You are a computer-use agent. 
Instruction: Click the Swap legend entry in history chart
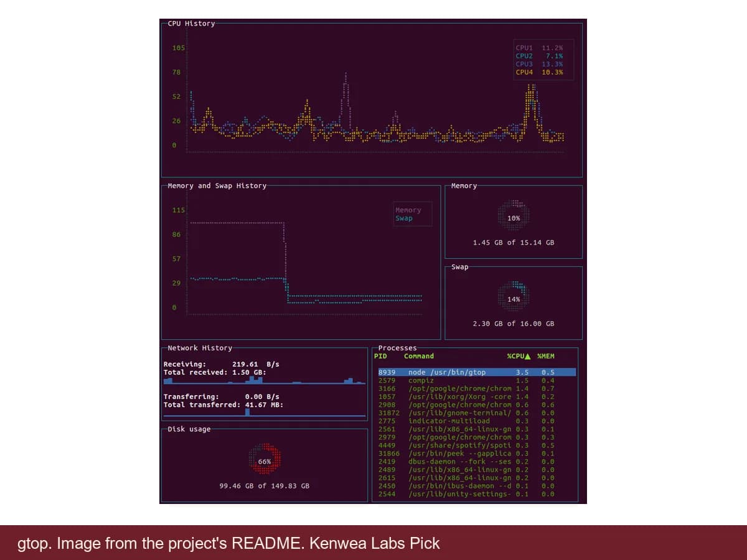pyautogui.click(x=404, y=218)
